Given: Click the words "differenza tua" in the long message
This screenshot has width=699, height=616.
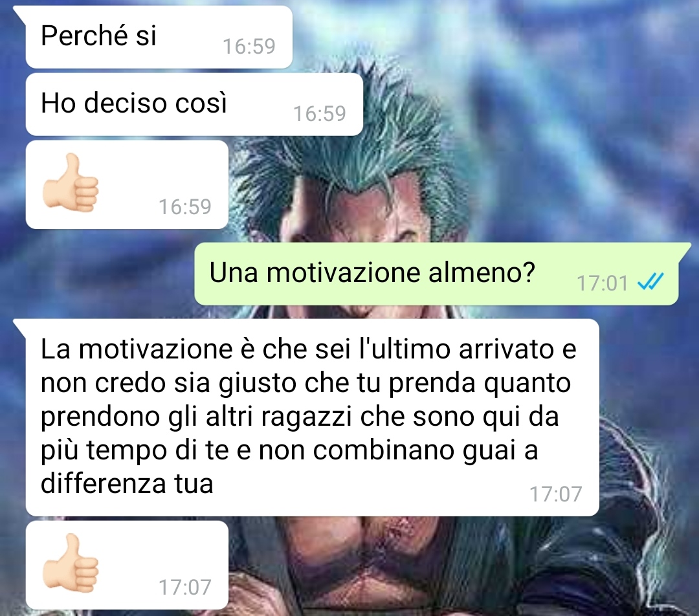Looking at the screenshot, I should [127, 483].
